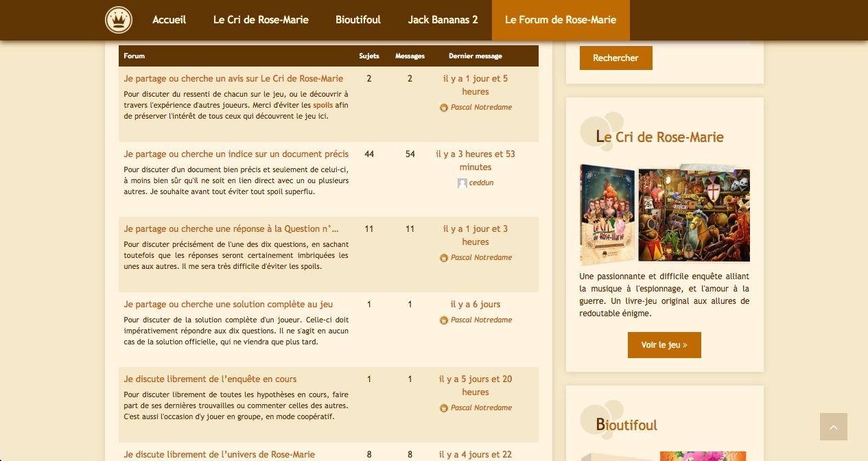Click the sujets count '44' in the indice row
868x461 pixels.
[x=369, y=154]
